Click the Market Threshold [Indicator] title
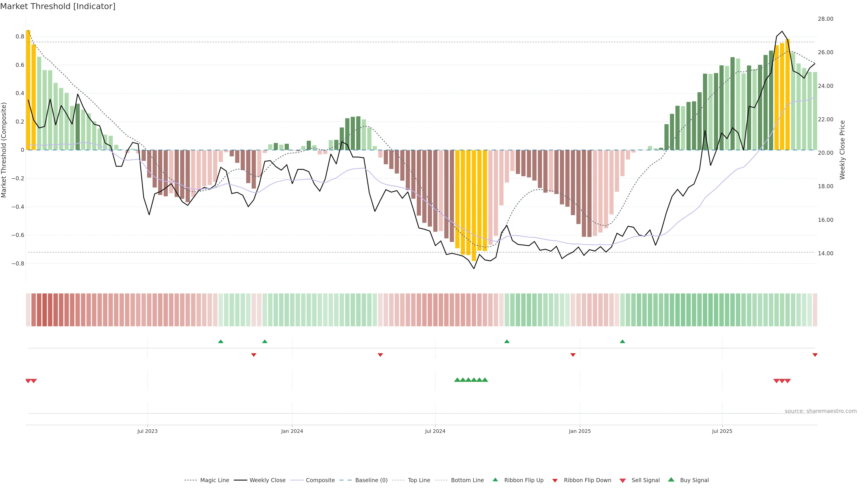The height and width of the screenshot is (488, 868). [x=58, y=6]
